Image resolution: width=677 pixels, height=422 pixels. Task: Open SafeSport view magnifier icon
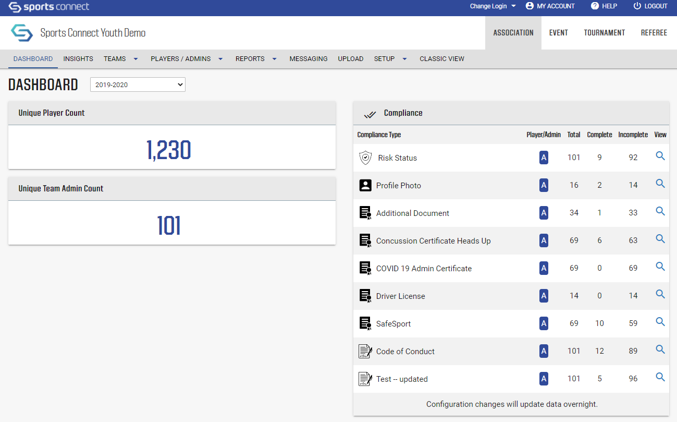click(660, 322)
